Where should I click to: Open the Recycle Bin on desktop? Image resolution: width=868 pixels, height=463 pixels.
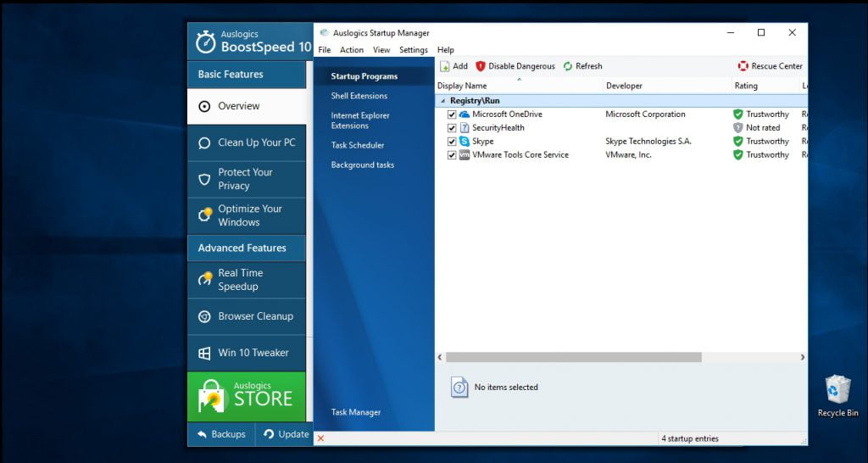click(x=837, y=391)
